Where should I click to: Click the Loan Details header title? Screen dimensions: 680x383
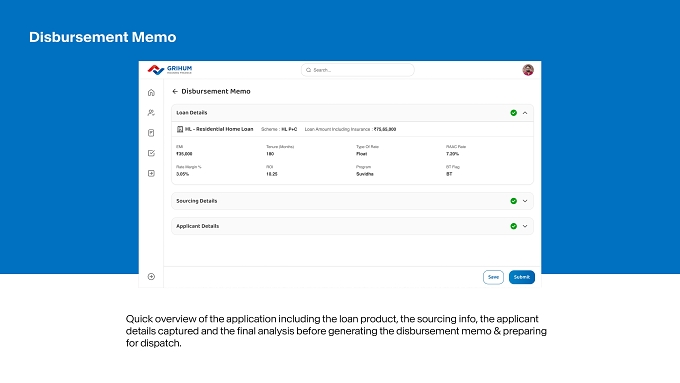192,113
